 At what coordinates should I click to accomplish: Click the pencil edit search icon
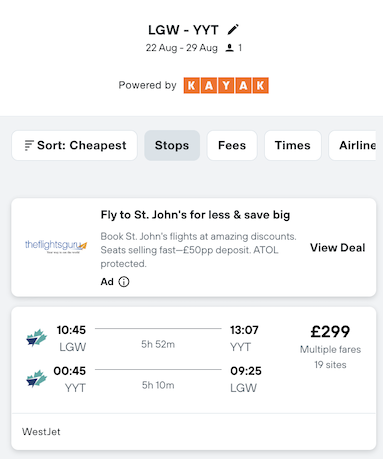click(x=233, y=29)
